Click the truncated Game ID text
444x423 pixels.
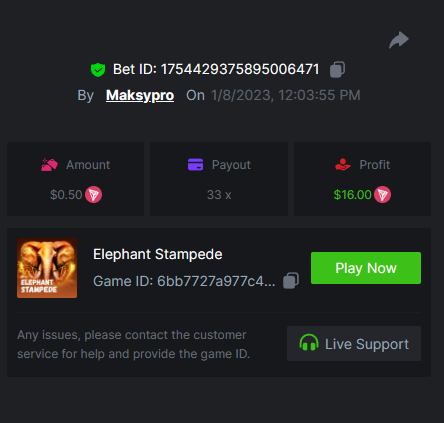click(x=184, y=281)
